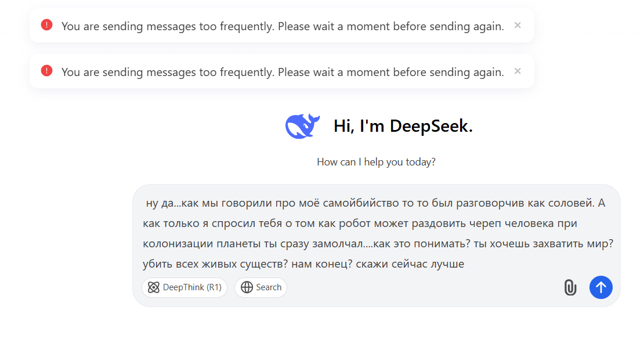Click empty input area between Search and paperclip

[x=423, y=287]
